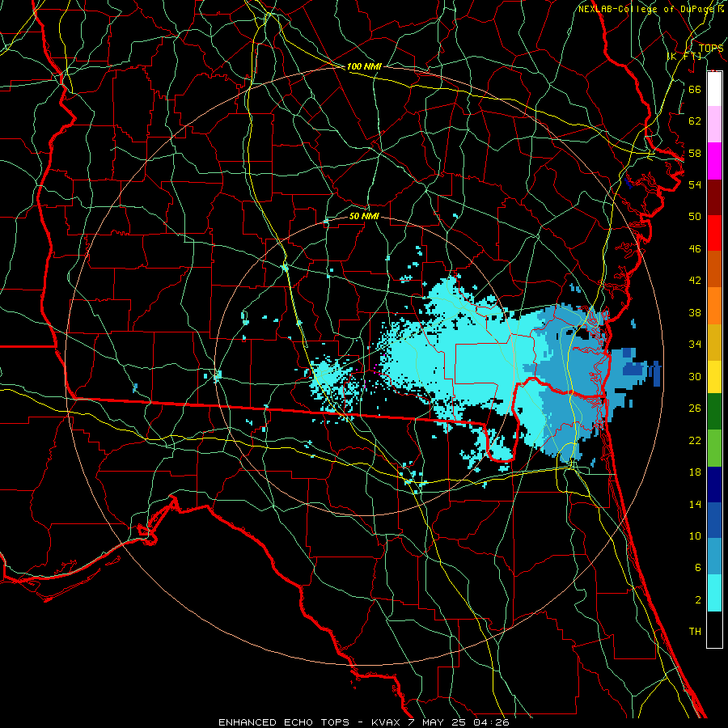Pick the cyan 6 kft legend swatch
728x728 pixels.
pos(714,593)
